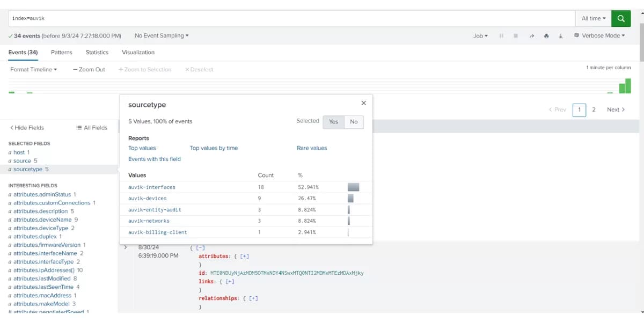Zoom Out on the event timeline
This screenshot has width=644, height=322.
pos(88,69)
